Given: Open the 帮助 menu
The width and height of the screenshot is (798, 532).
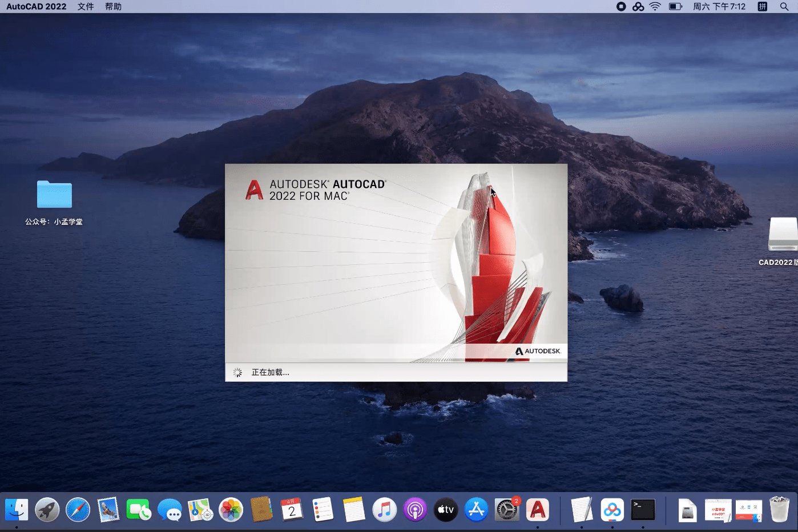Looking at the screenshot, I should pos(113,6).
